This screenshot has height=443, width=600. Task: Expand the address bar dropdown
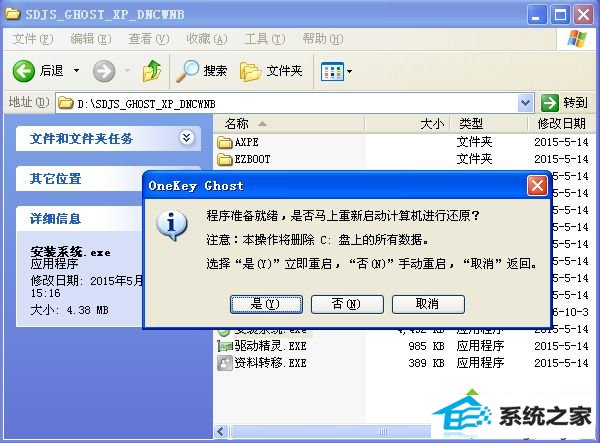click(x=525, y=103)
